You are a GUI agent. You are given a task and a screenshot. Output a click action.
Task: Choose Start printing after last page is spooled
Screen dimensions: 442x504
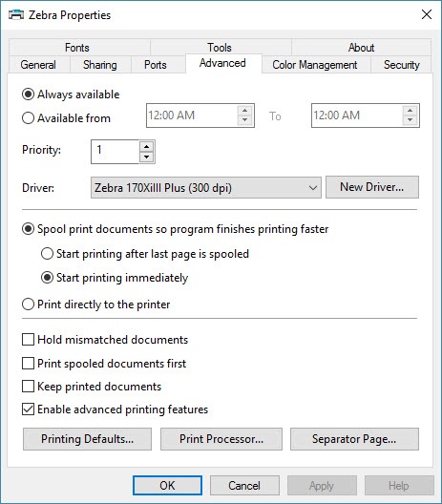pyautogui.click(x=47, y=254)
